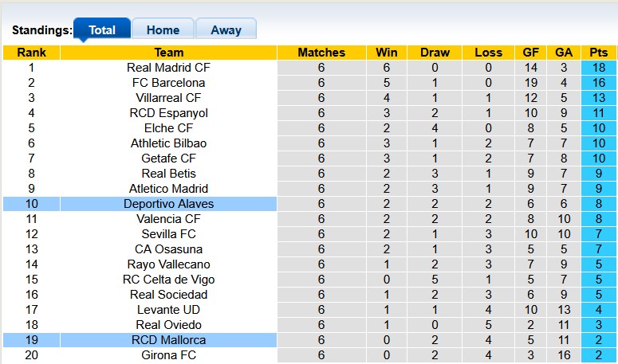618x364 pixels.
Task: Open the Elche CF team link
Action: pyautogui.click(x=168, y=128)
